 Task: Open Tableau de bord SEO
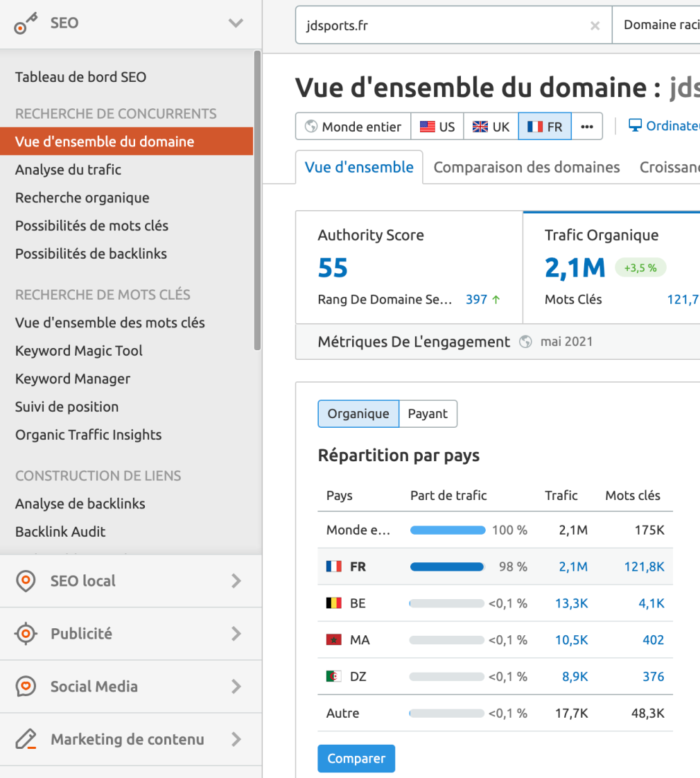[80, 77]
